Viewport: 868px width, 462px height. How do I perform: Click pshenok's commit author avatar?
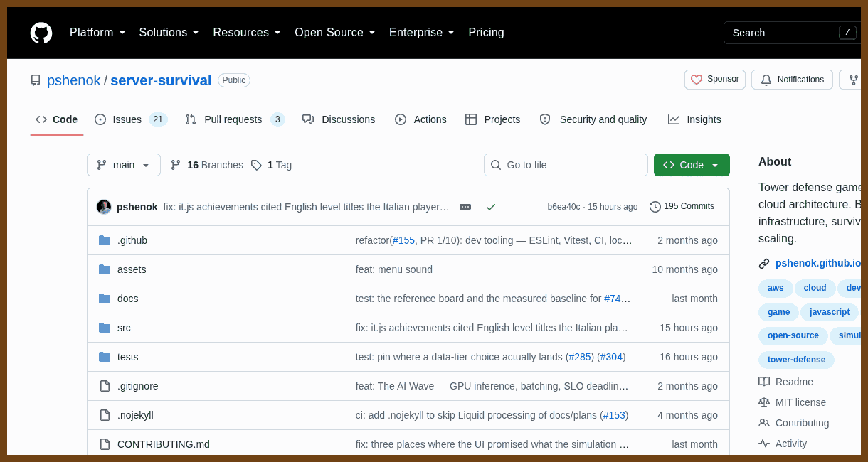coord(104,207)
